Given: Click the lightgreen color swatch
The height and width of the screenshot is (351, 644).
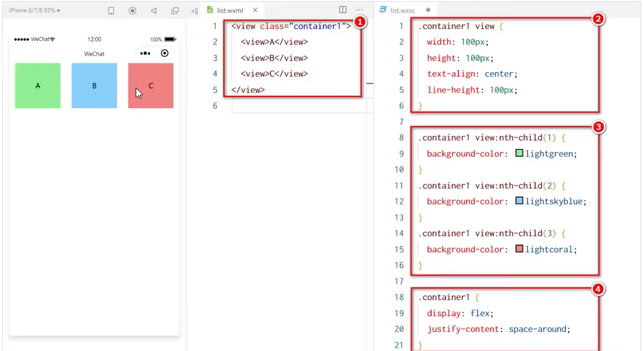Looking at the screenshot, I should [519, 153].
